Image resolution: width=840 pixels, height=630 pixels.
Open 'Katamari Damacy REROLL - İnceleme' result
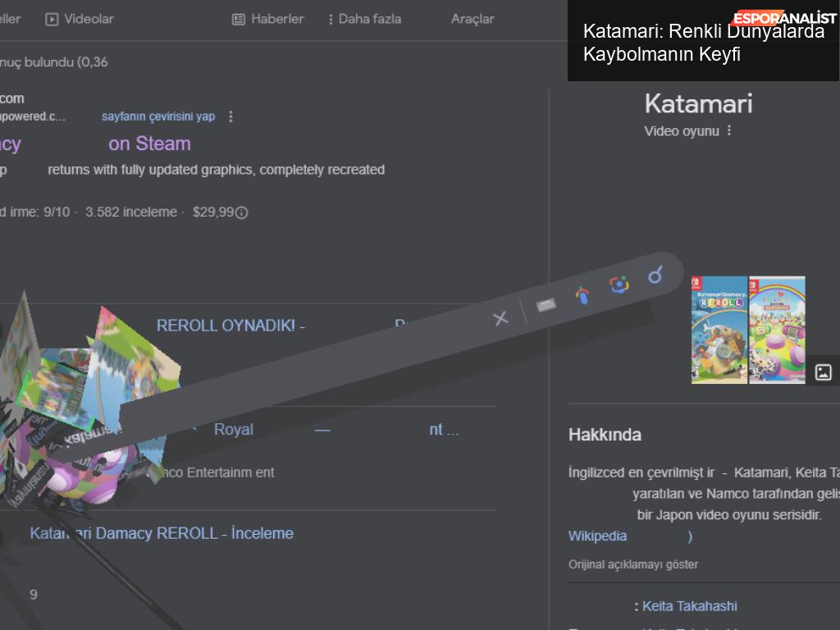(x=162, y=533)
